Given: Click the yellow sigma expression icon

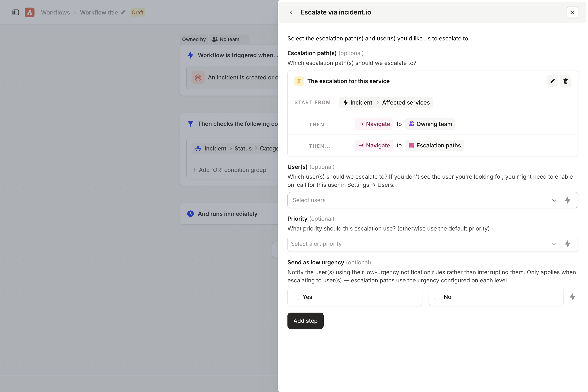Looking at the screenshot, I should click(299, 81).
